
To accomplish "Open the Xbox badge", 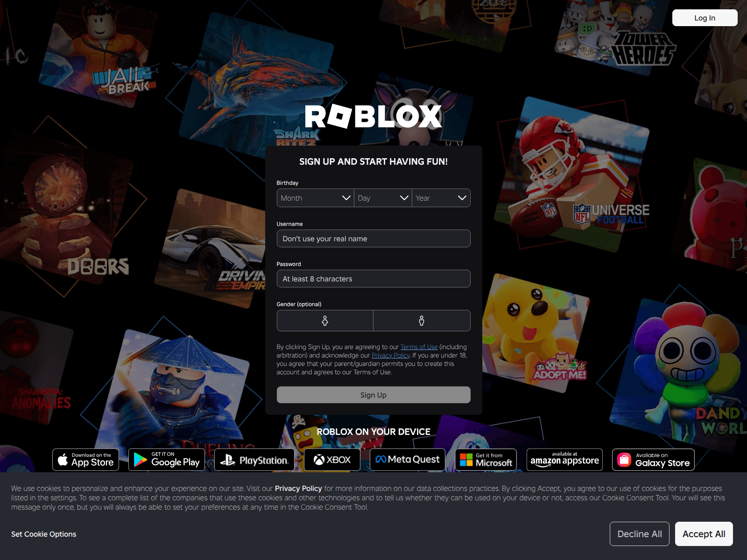I will click(x=332, y=460).
